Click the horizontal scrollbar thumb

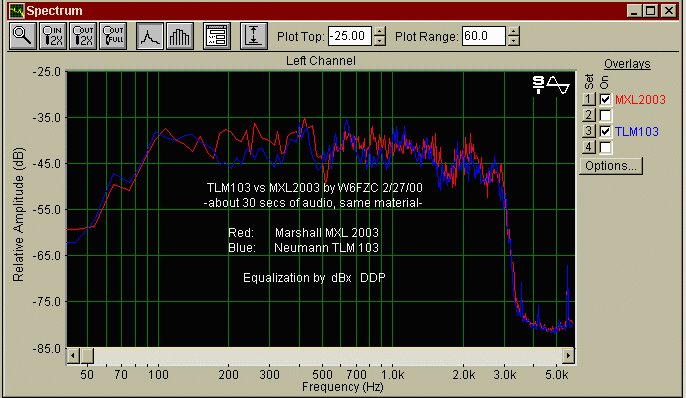[87, 356]
